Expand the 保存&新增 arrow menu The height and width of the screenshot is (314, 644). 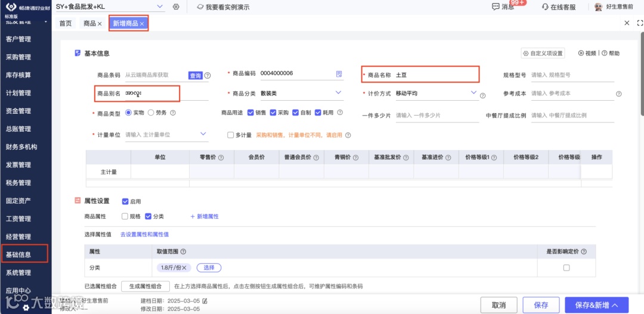pyautogui.click(x=615, y=305)
